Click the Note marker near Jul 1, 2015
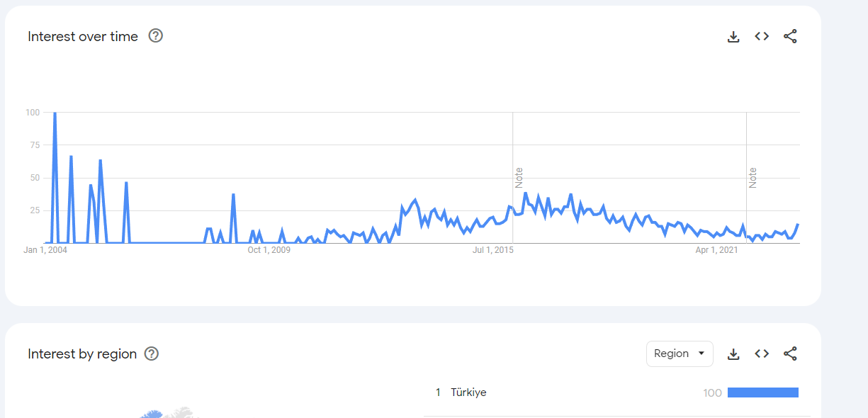The width and height of the screenshot is (868, 418). (519, 178)
